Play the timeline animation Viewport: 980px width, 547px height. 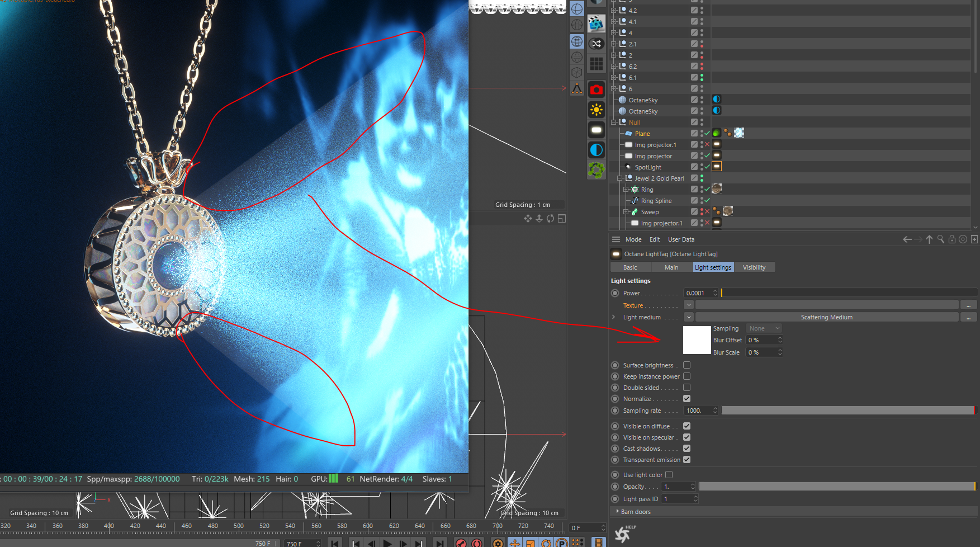pyautogui.click(x=387, y=543)
